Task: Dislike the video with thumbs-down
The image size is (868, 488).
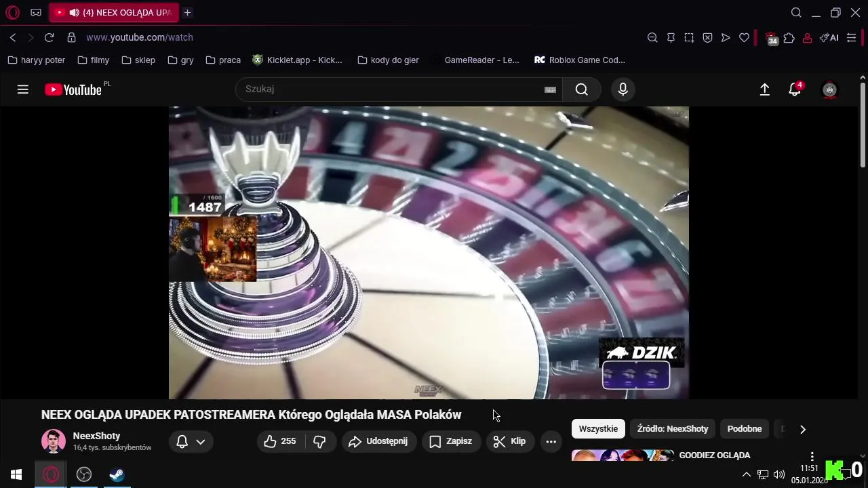Action: 319,441
